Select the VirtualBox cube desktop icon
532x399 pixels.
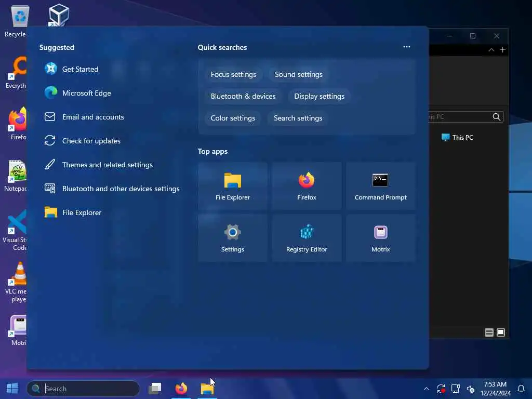click(x=59, y=15)
